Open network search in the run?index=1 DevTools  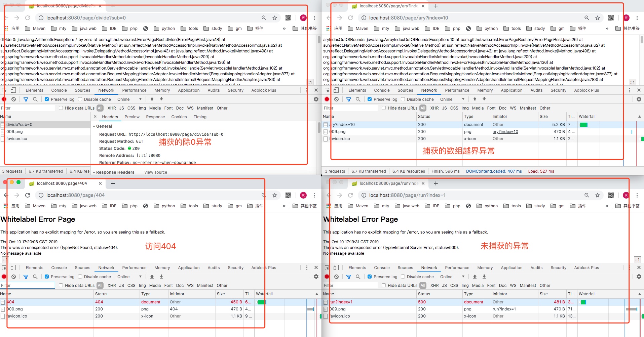coord(358,277)
